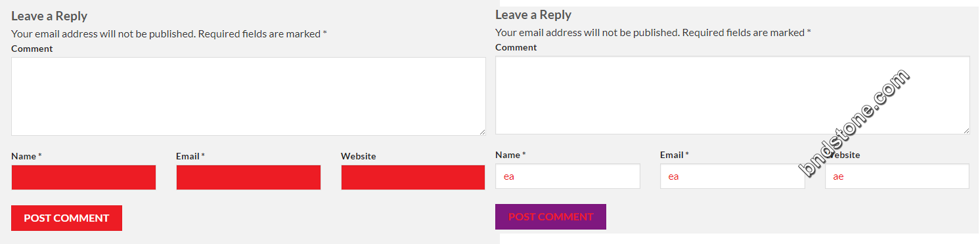This screenshot has height=244, width=980.
Task: Focus the right Comment text area
Action: click(x=732, y=95)
